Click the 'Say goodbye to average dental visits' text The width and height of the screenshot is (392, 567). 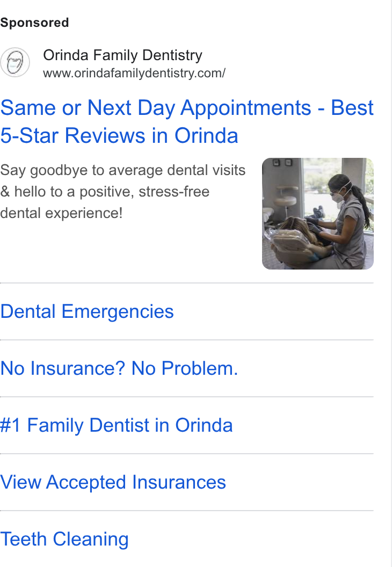click(123, 170)
